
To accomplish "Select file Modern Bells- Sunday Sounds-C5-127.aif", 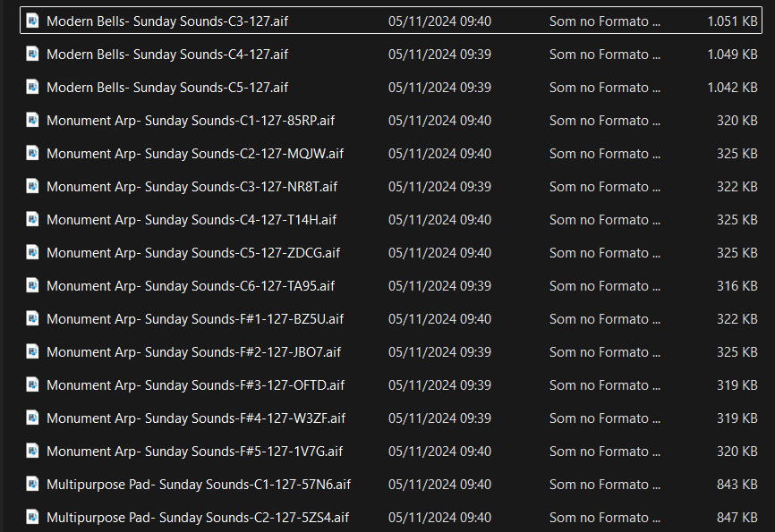I will click(x=166, y=88).
